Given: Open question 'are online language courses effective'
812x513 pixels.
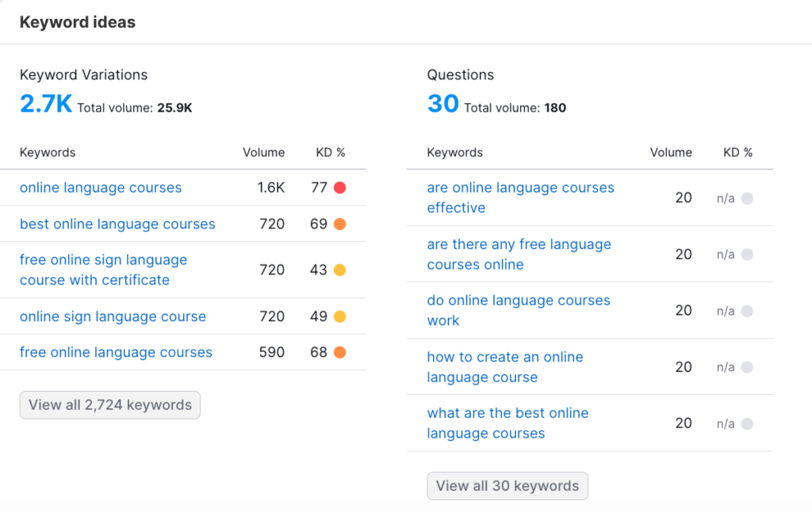Looking at the screenshot, I should pos(520,197).
